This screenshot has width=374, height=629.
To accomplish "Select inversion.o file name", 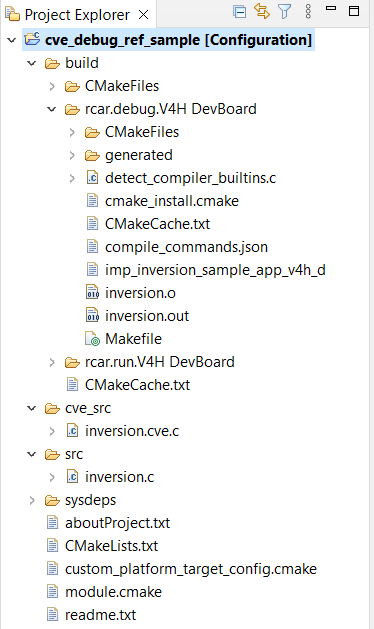I will click(x=140, y=293).
